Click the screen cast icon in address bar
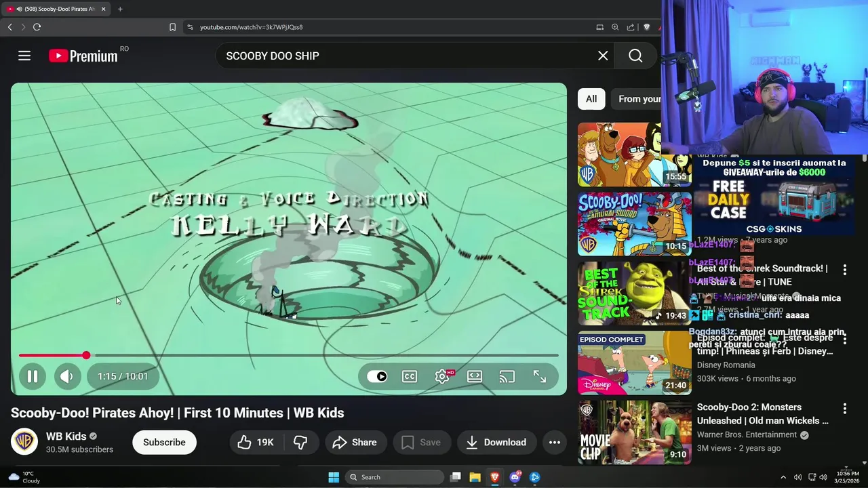Screen dimensions: 868x488 (x=599, y=27)
